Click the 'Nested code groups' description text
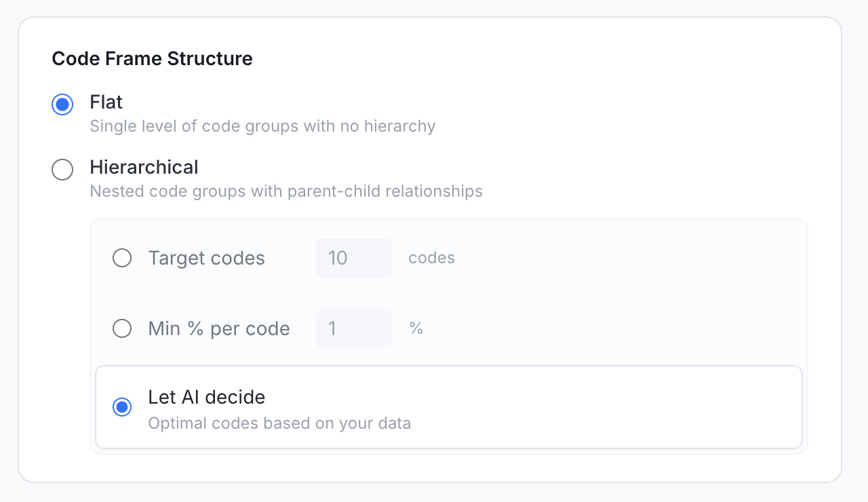The image size is (868, 502). (285, 191)
